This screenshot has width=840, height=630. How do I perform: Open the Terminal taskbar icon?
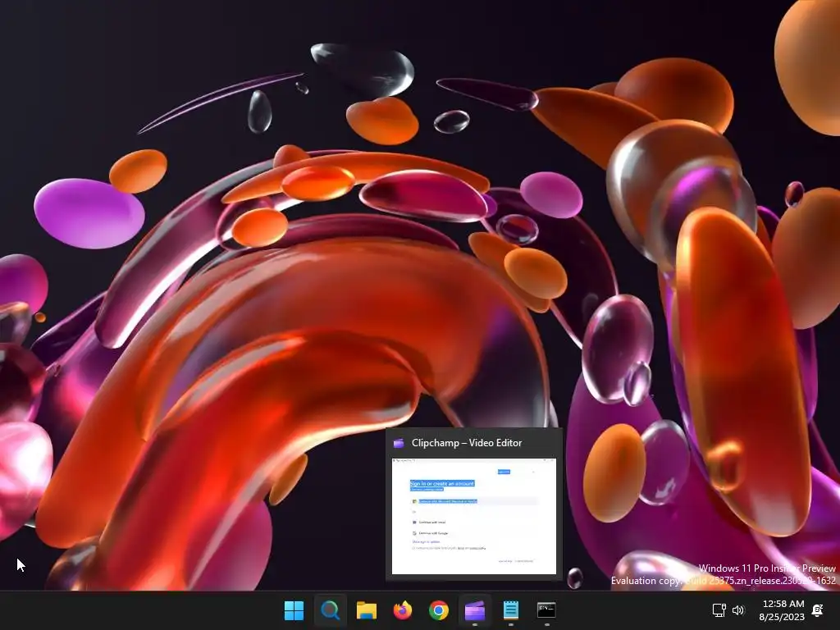point(546,610)
